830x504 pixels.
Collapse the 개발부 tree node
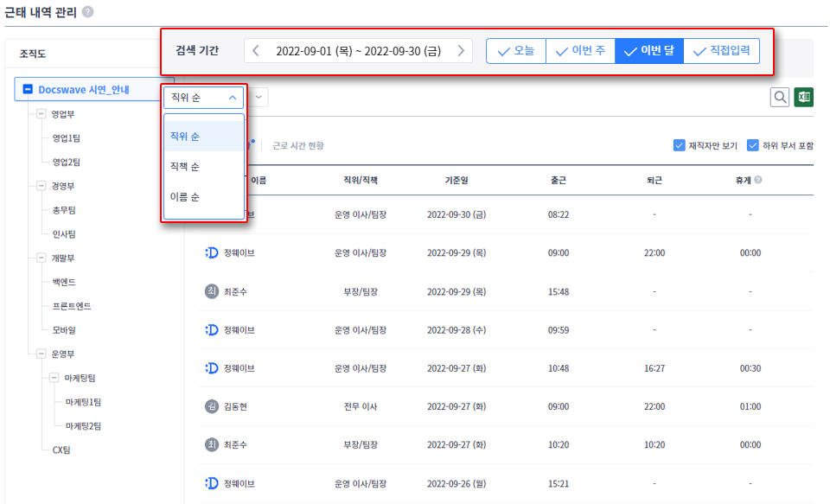[x=41, y=258]
